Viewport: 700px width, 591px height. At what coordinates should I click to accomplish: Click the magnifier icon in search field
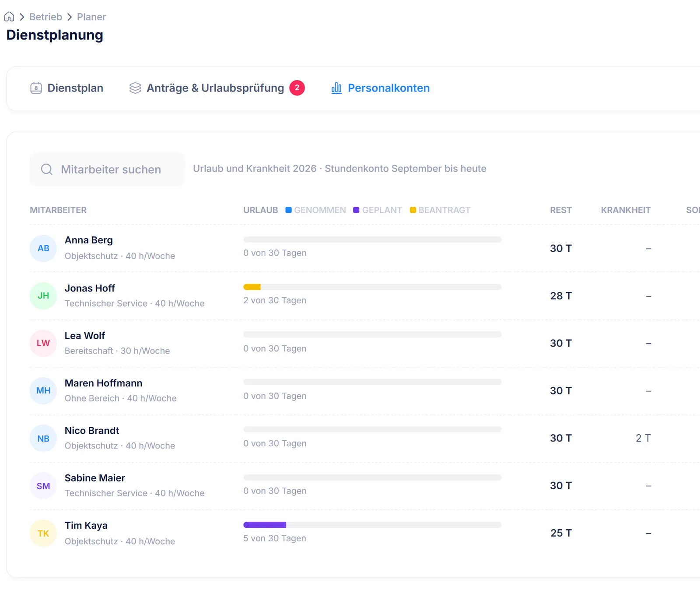(x=47, y=169)
